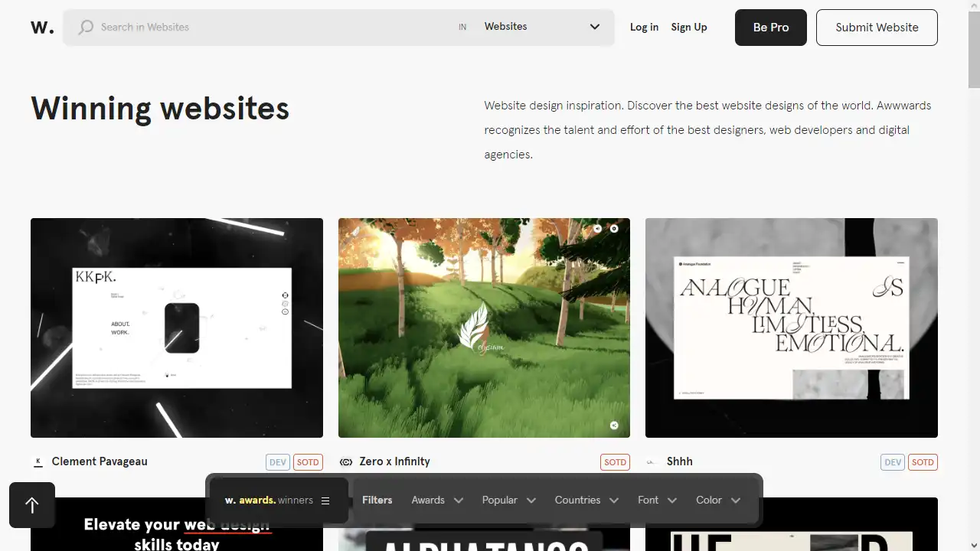
Task: Click the Submit Website button
Action: tap(876, 27)
